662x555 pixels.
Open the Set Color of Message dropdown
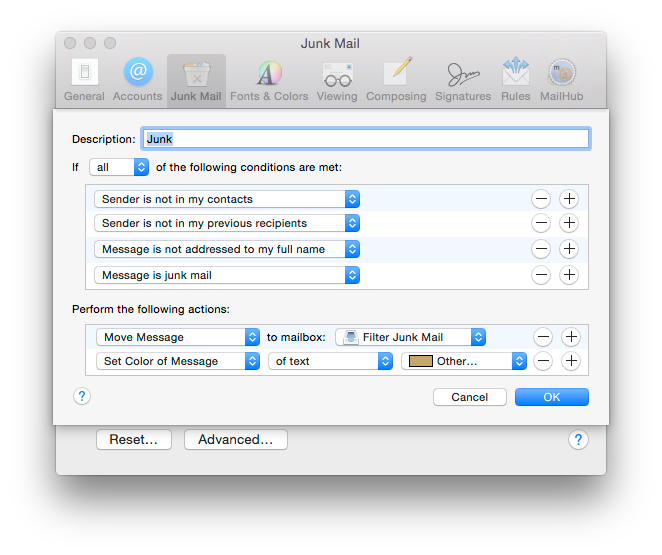[178, 361]
